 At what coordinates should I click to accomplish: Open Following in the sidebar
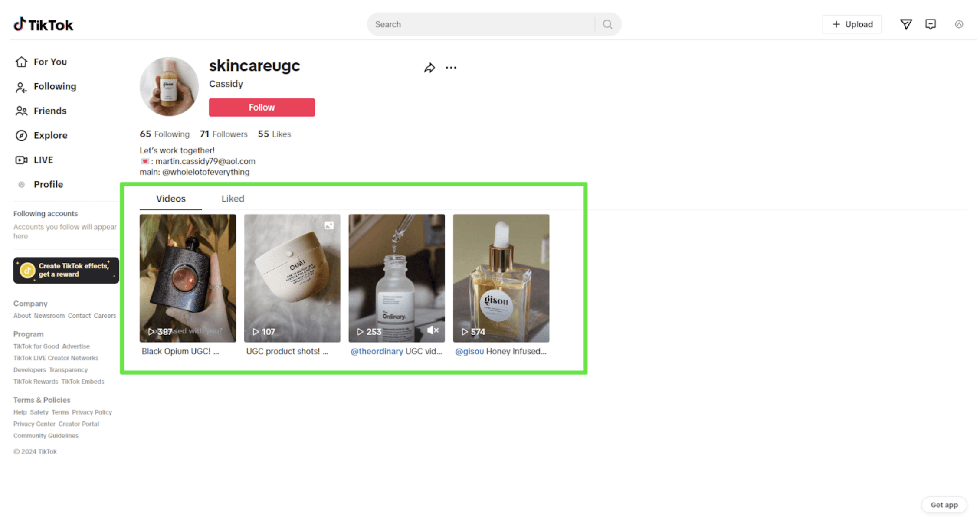pos(55,87)
